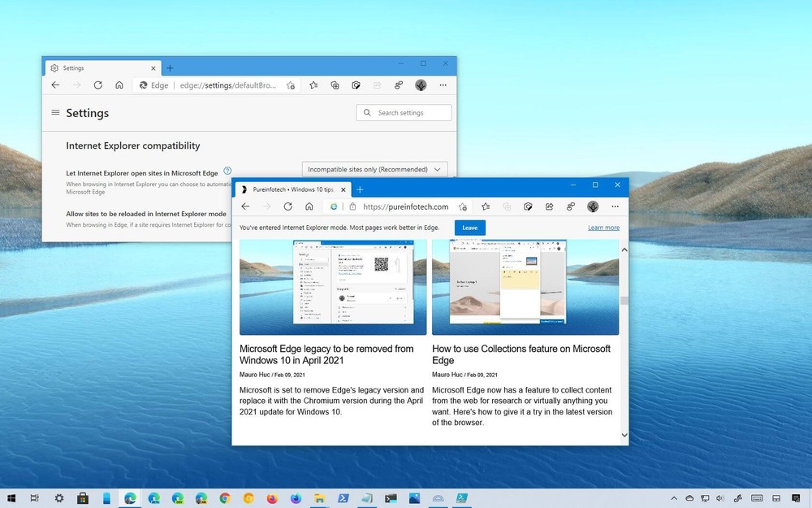Click the Share icon in Pureinfotech window
Viewport: 812px width, 508px height.
tap(550, 206)
